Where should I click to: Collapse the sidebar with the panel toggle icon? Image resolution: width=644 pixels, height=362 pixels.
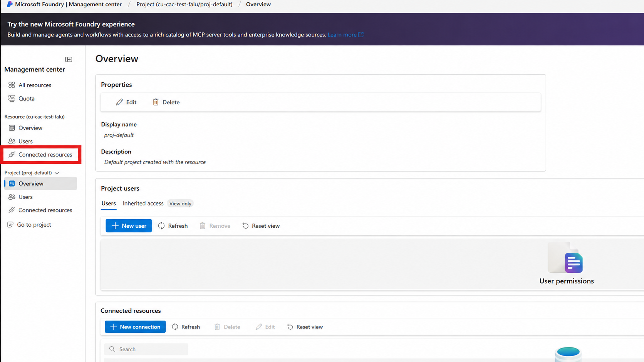click(69, 59)
